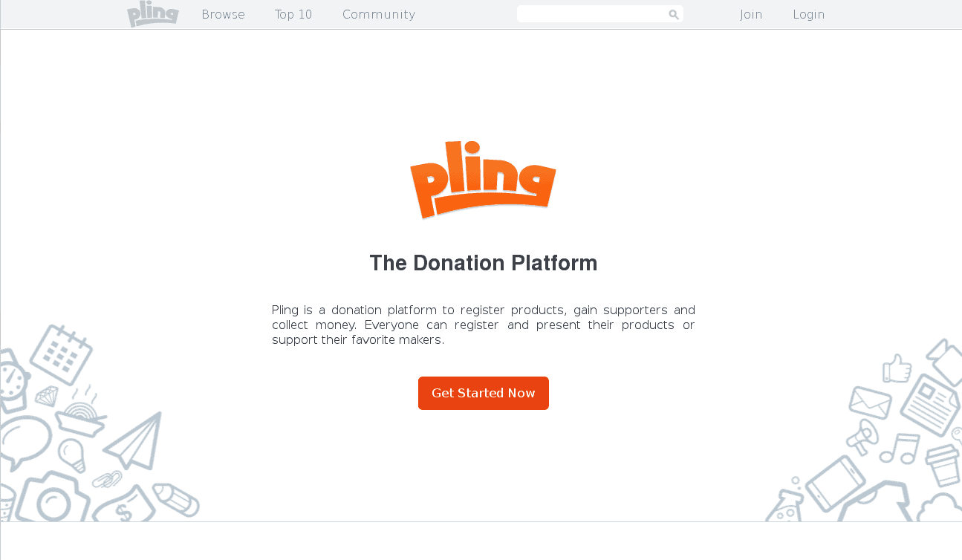Click the Join link

pyautogui.click(x=751, y=14)
